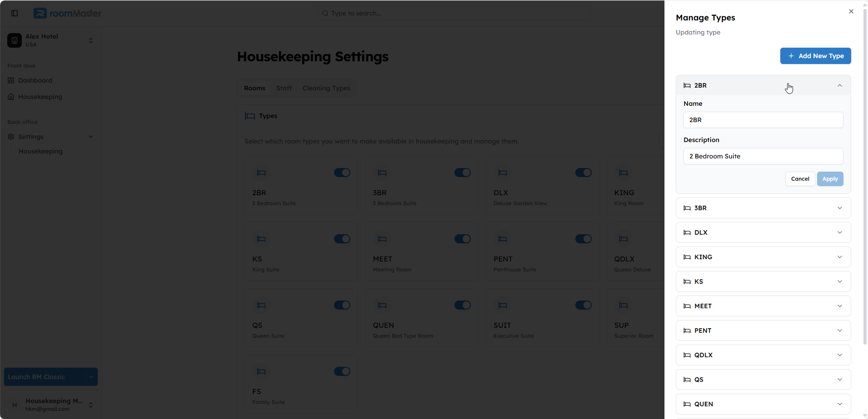This screenshot has height=419, width=868.
Task: Click the Settings gear icon in sidebar
Action: [x=11, y=137]
